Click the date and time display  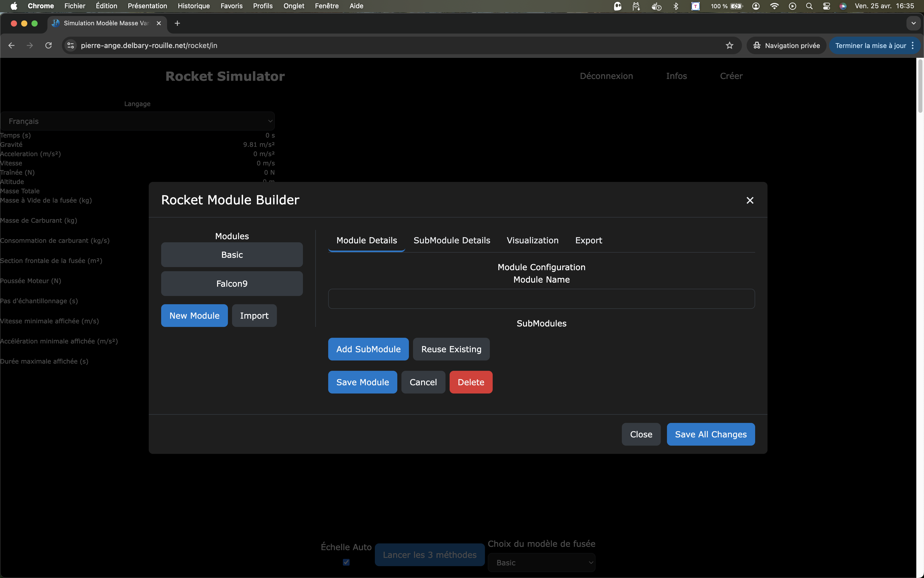click(x=884, y=6)
